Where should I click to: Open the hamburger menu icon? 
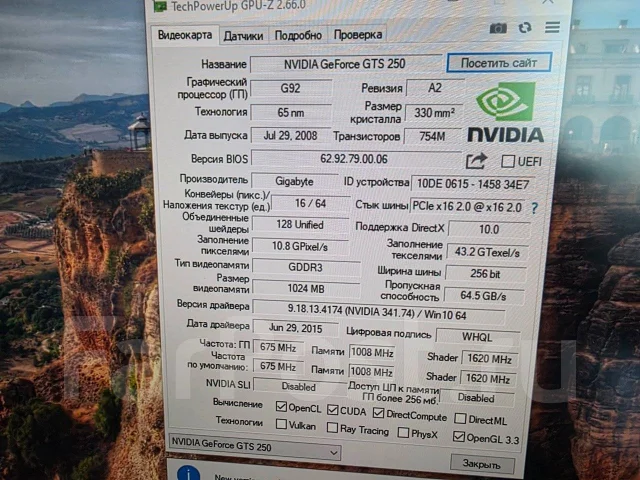point(552,27)
